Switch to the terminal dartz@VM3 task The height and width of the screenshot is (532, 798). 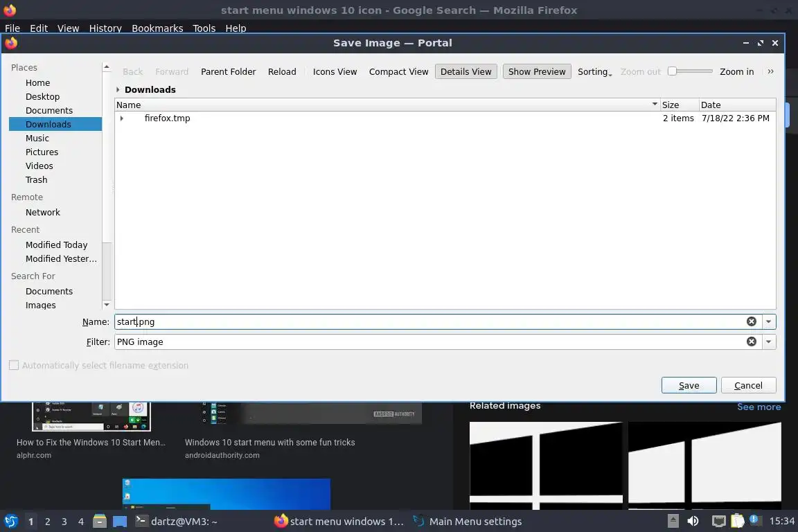(x=177, y=522)
